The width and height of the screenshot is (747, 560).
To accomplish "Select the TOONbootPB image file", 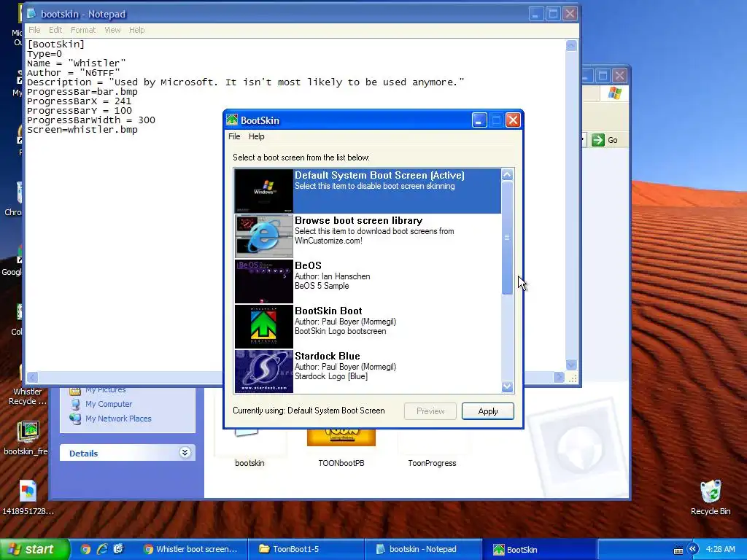I will click(341, 437).
